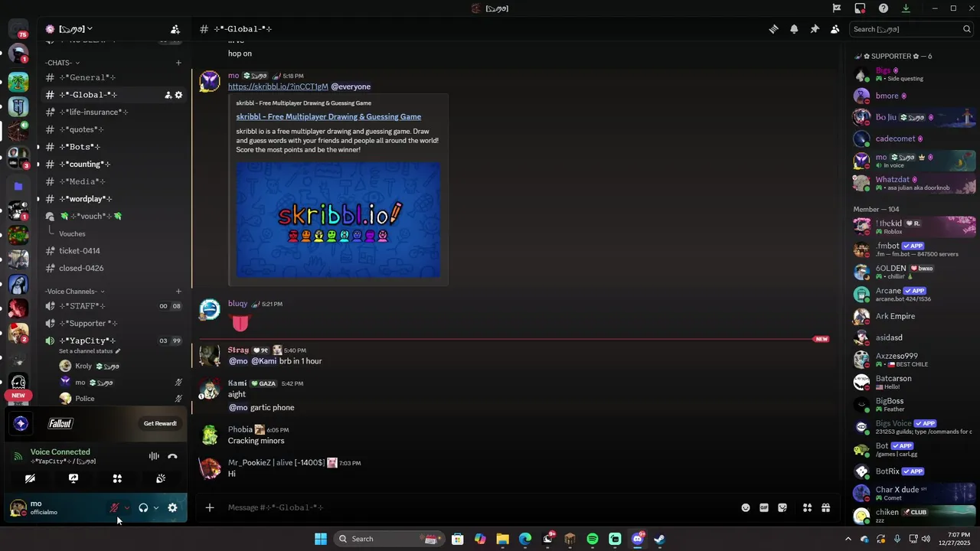The height and width of the screenshot is (551, 980).
Task: Open notification settings bell icon
Action: tap(794, 29)
